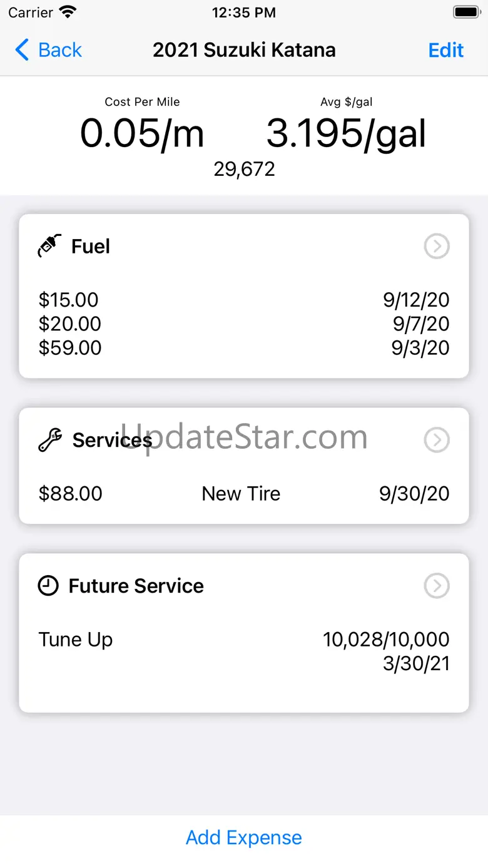Tap the Avg $/gal value
Screen dimensions: 488x868
point(346,133)
